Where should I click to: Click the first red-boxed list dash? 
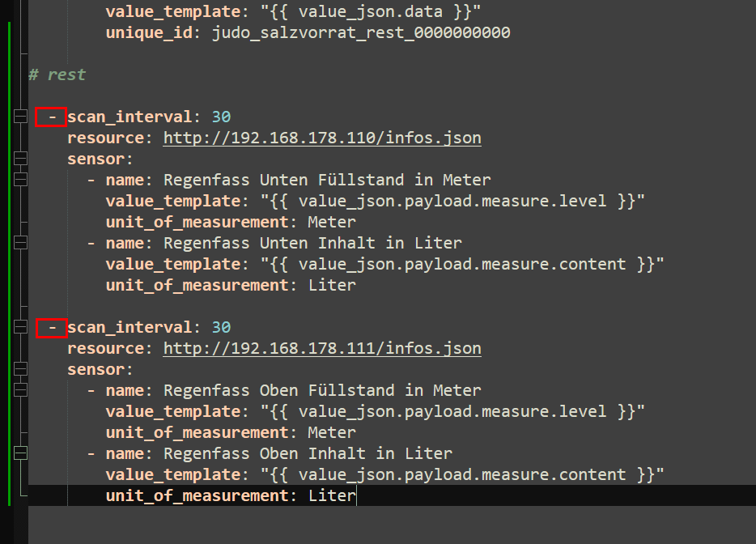tap(51, 117)
